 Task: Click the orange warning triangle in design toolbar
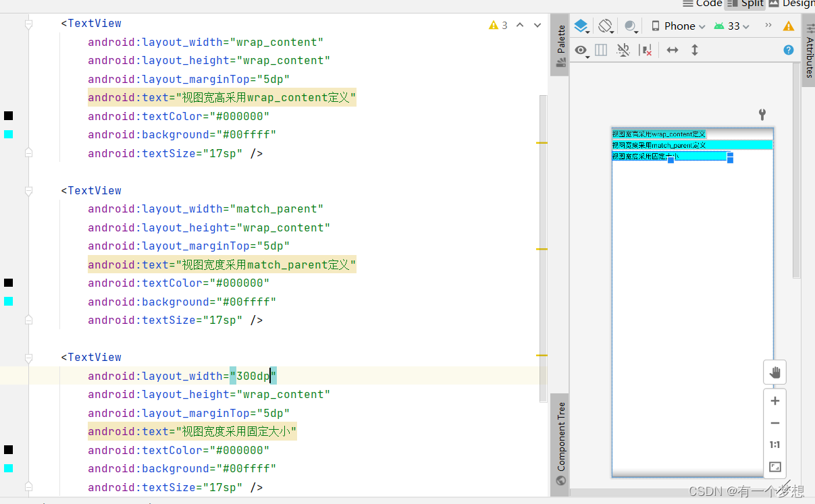coord(789,26)
